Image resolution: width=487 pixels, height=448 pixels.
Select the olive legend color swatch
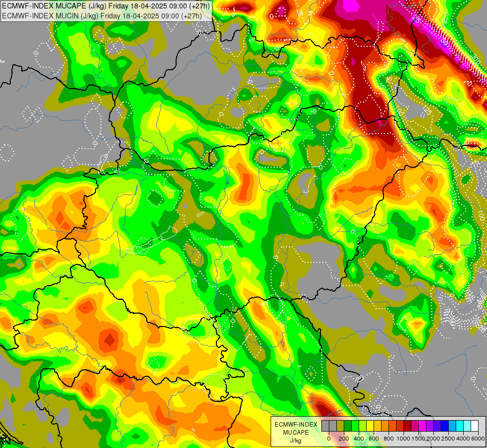coord(340,426)
